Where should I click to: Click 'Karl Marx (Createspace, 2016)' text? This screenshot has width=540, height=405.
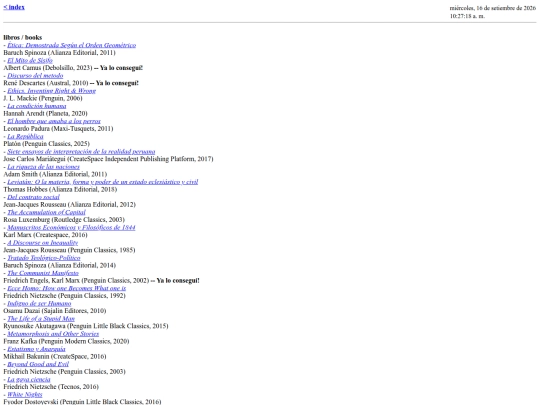45,235
